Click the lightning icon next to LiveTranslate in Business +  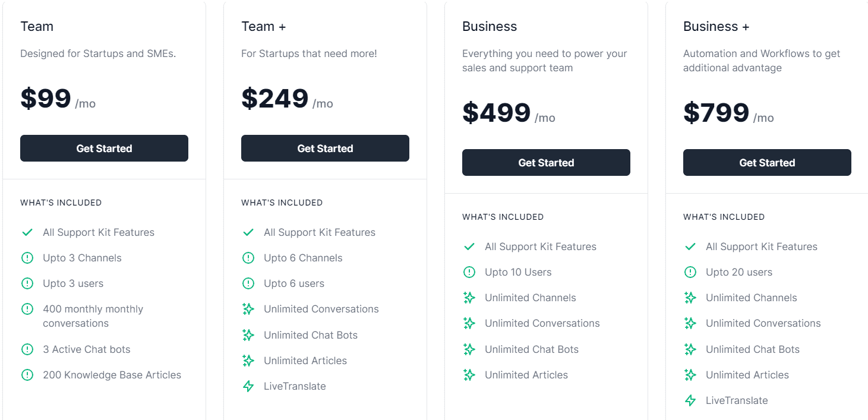(690, 400)
